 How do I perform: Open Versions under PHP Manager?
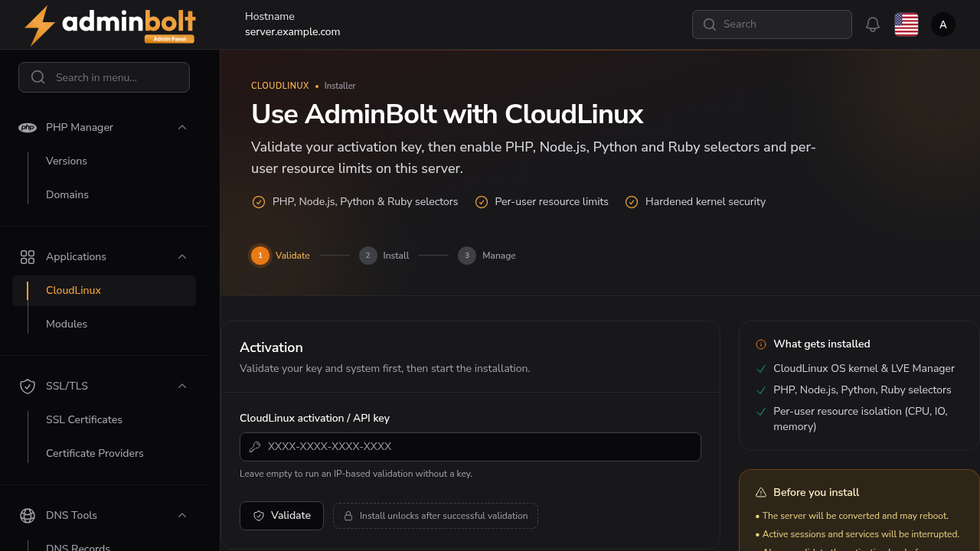tap(67, 161)
